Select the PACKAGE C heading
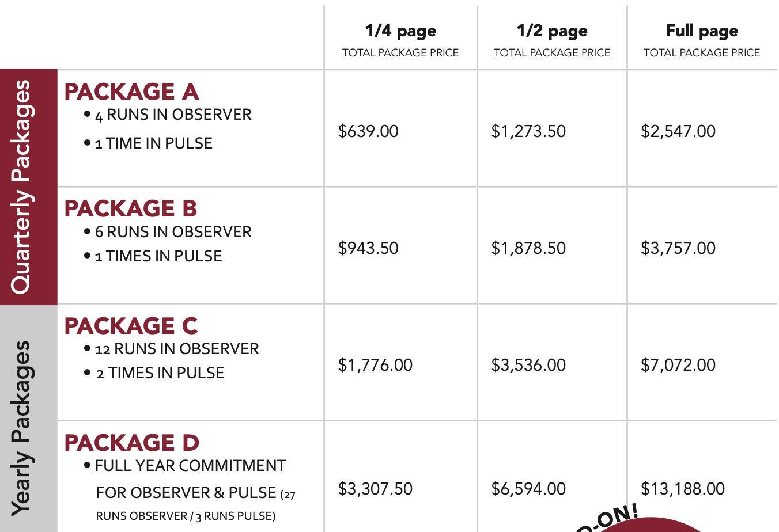779x532 pixels. tap(131, 326)
